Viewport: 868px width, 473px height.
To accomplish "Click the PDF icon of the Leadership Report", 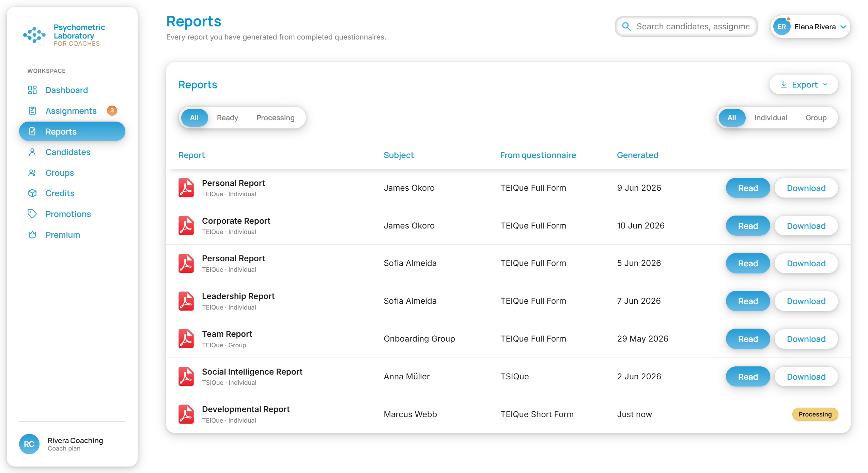I will [x=186, y=301].
